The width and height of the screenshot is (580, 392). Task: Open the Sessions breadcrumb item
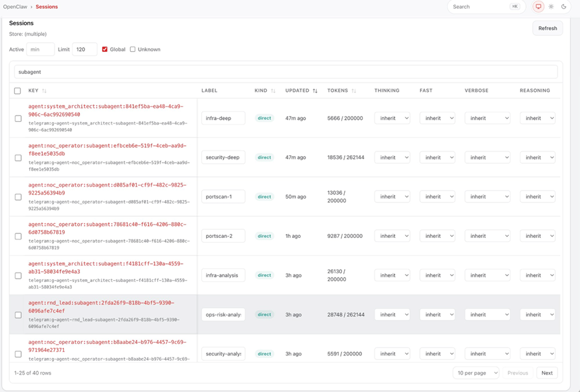[47, 7]
